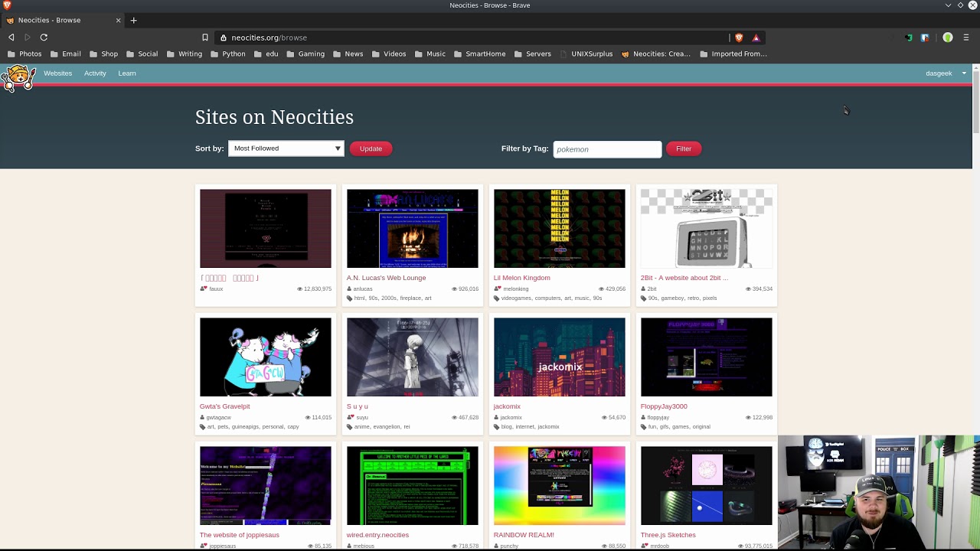Open the Lil Melon Kingdom thumbnail
The width and height of the screenshot is (980, 551).
point(559,228)
